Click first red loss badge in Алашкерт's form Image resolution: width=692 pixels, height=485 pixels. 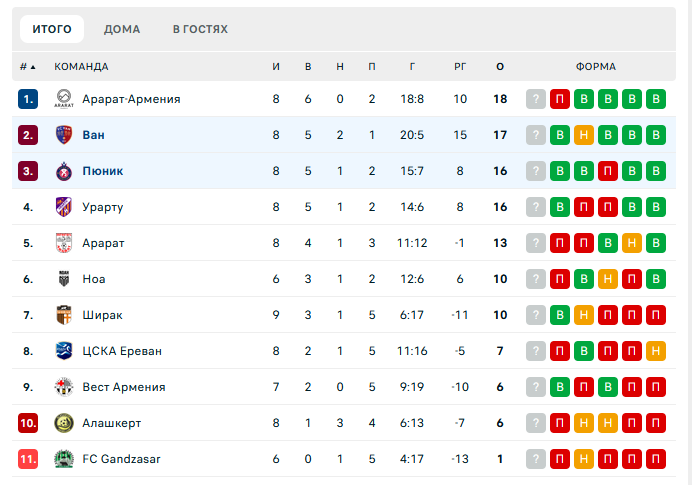pyautogui.click(x=560, y=423)
